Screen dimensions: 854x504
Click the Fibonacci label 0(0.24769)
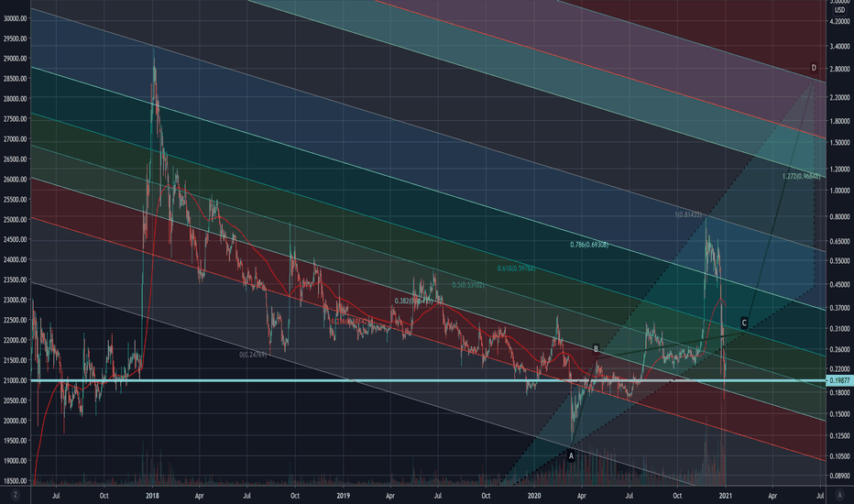point(253,355)
